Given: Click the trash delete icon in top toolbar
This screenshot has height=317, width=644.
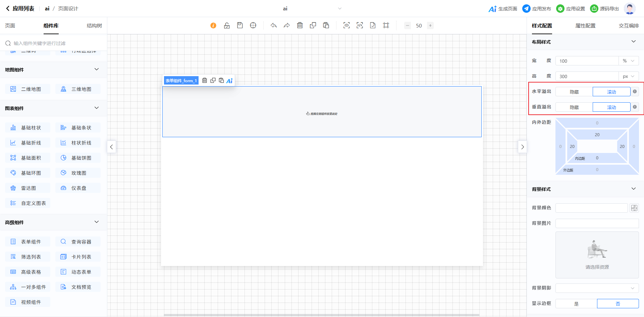Looking at the screenshot, I should pyautogui.click(x=300, y=25).
